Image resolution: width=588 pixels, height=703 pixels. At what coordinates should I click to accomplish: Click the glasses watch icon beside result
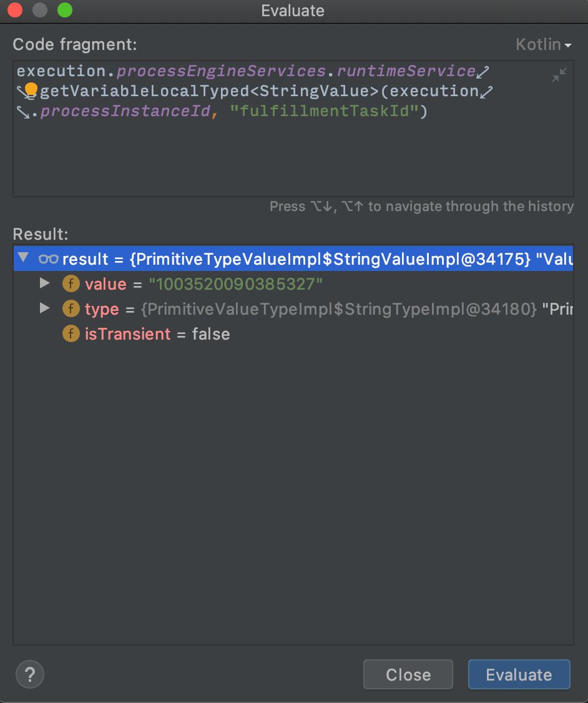pyautogui.click(x=49, y=258)
